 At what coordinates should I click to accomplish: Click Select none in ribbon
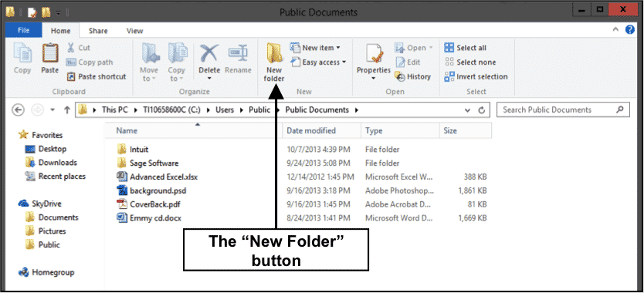coord(470,62)
